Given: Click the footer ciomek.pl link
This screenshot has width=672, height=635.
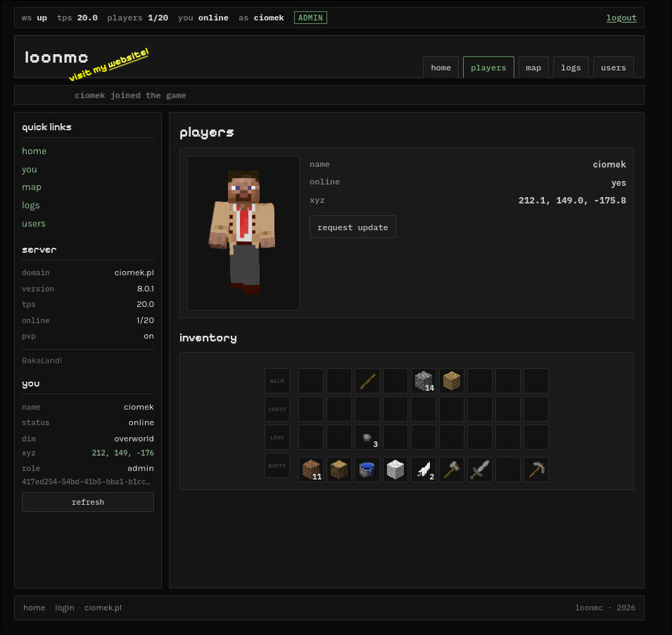Looking at the screenshot, I should (x=103, y=608).
